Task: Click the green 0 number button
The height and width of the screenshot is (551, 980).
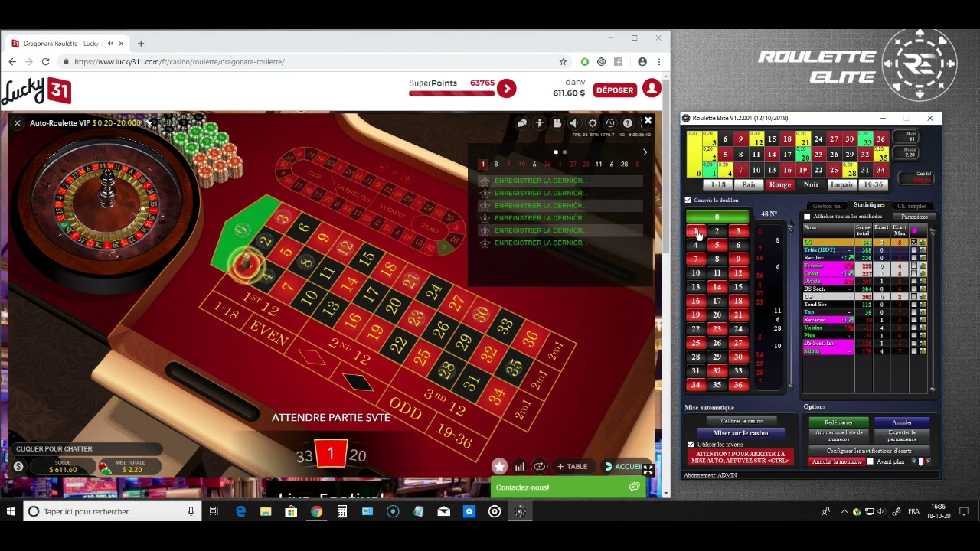Action: (717, 217)
